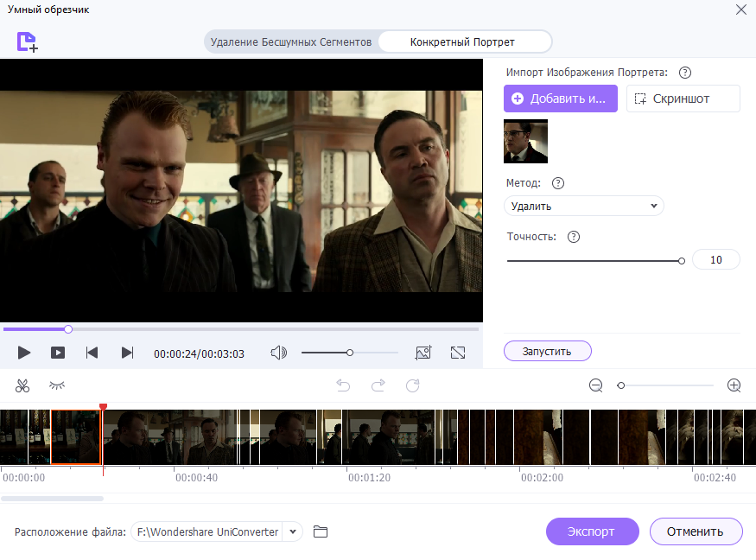Click the volume slider knob
The width and height of the screenshot is (756, 560).
tap(350, 353)
